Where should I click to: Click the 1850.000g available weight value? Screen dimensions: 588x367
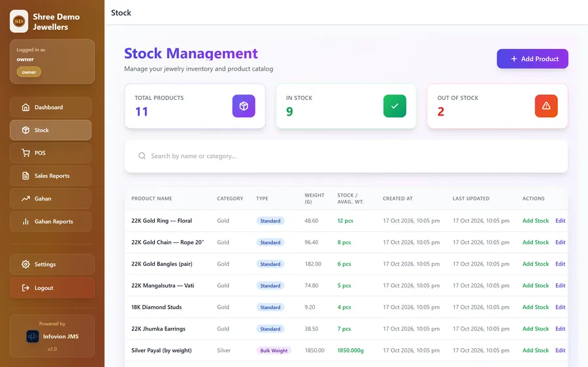point(350,351)
